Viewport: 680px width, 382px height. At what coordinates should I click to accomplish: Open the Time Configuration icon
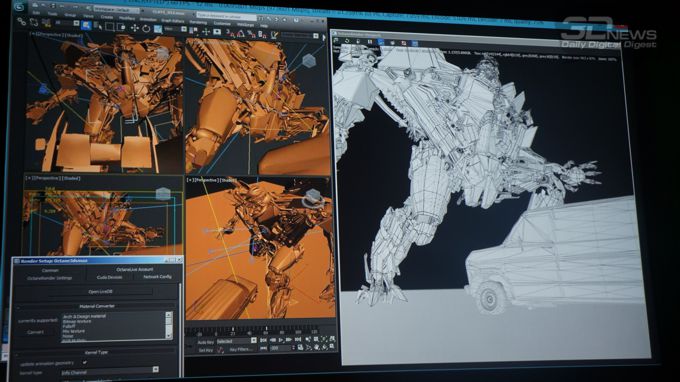coord(300,347)
